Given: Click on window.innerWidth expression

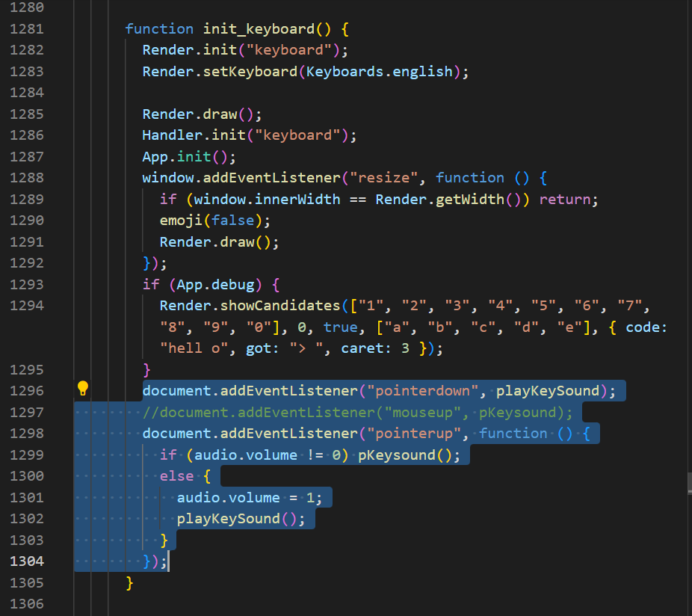Looking at the screenshot, I should [x=267, y=200].
